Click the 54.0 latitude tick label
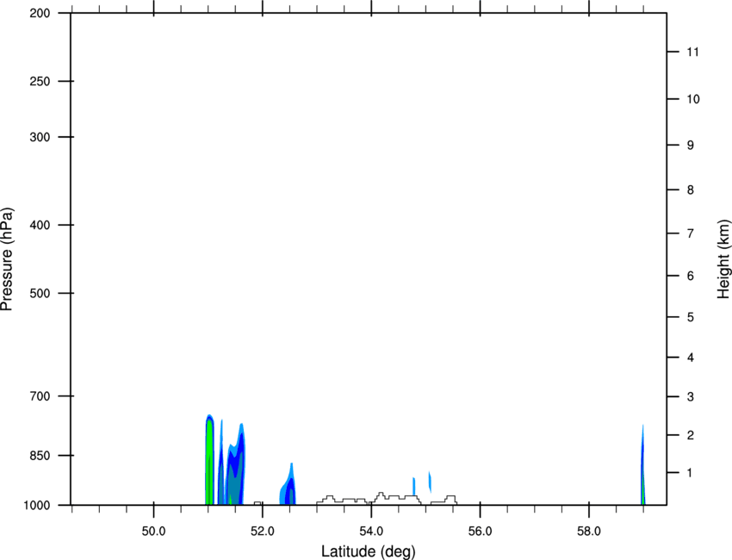 tap(371, 531)
